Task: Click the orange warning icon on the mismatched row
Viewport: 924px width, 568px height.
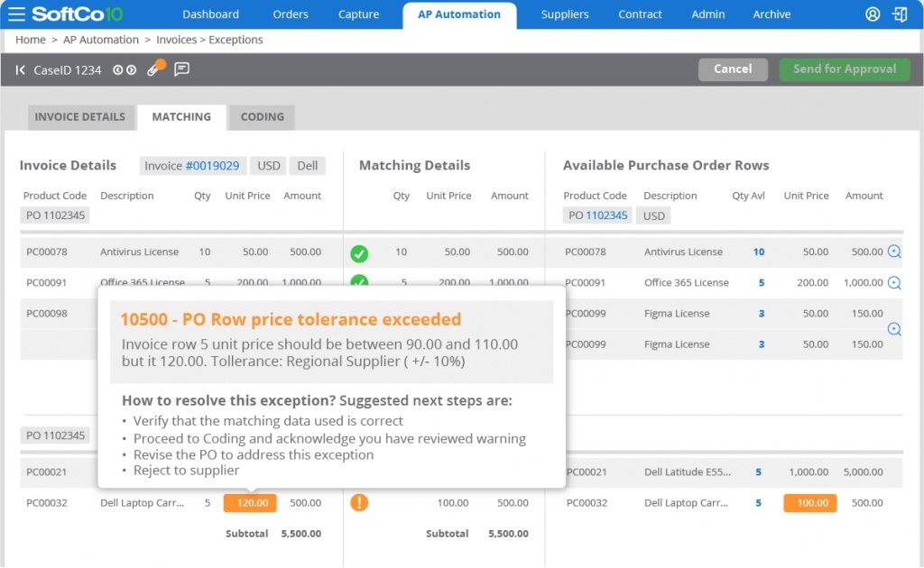Action: tap(359, 502)
